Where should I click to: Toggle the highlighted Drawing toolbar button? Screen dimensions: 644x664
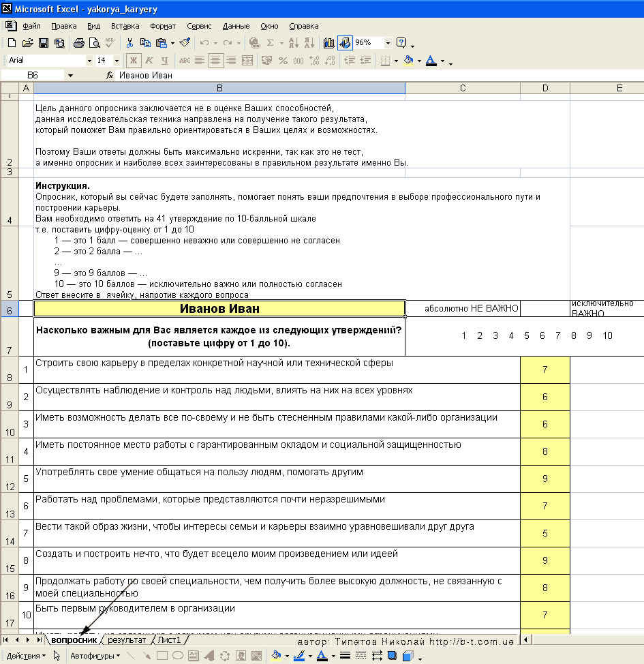tap(345, 43)
